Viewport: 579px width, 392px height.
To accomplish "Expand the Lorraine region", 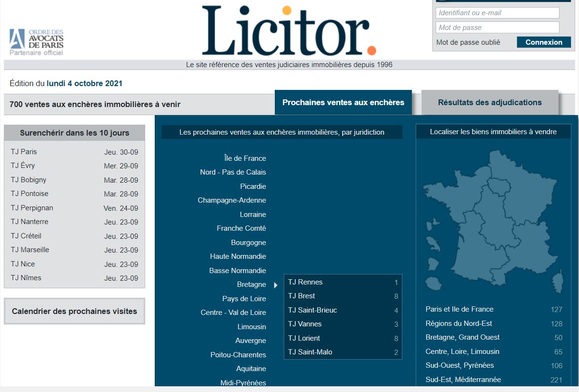I will [x=253, y=215].
